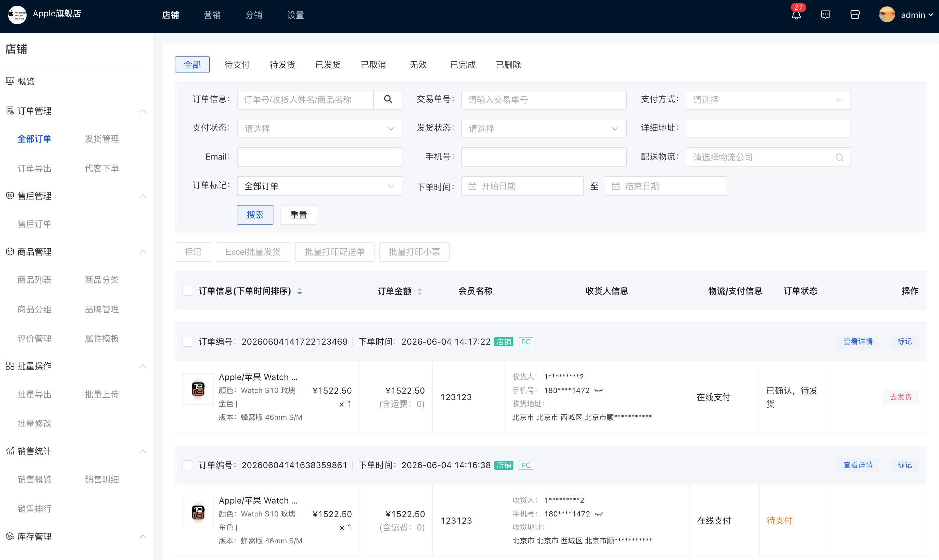Screen dimensions: 939x560
Task: Focus the Email input field
Action: [319, 157]
